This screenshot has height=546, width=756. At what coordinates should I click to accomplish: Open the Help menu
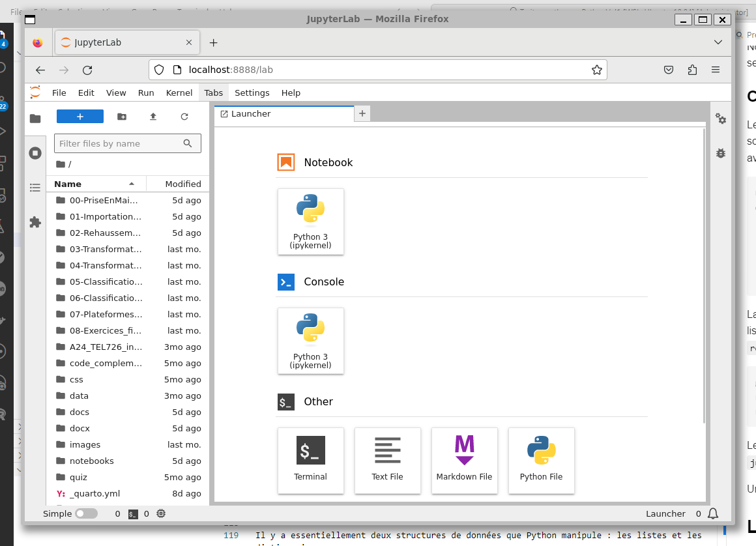(x=291, y=93)
